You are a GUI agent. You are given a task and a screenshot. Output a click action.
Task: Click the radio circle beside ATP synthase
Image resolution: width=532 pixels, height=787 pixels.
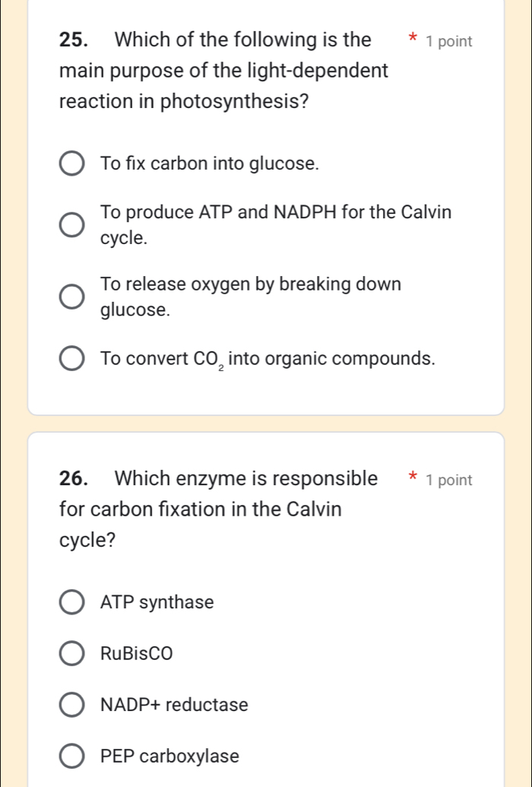[71, 602]
